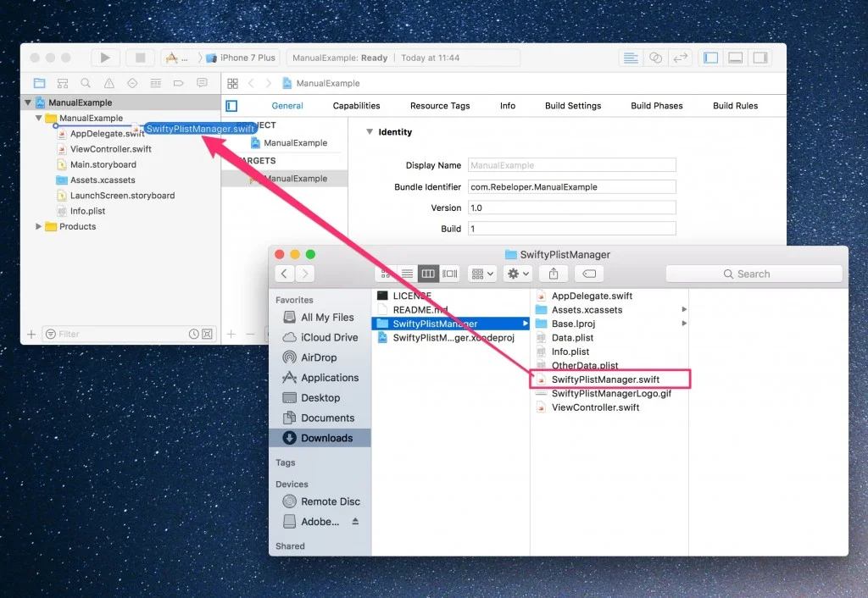Image resolution: width=868 pixels, height=598 pixels.
Task: Open the symbol navigator in Xcode
Action: point(63,83)
